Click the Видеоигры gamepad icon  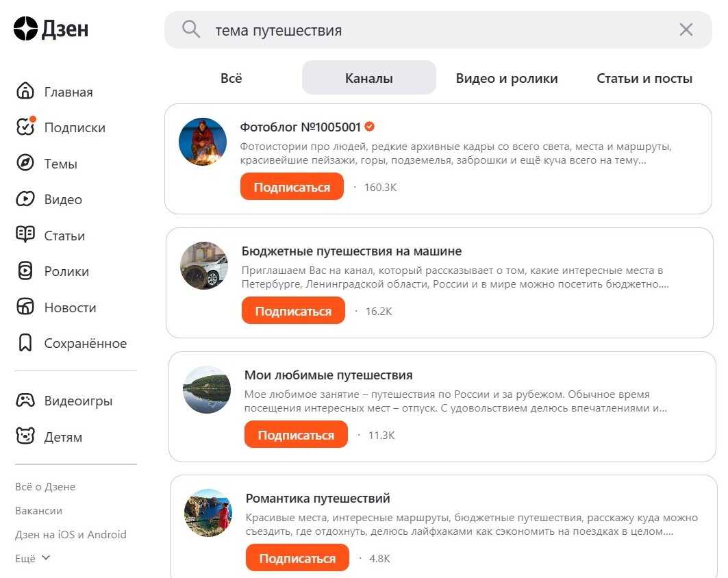pos(25,400)
